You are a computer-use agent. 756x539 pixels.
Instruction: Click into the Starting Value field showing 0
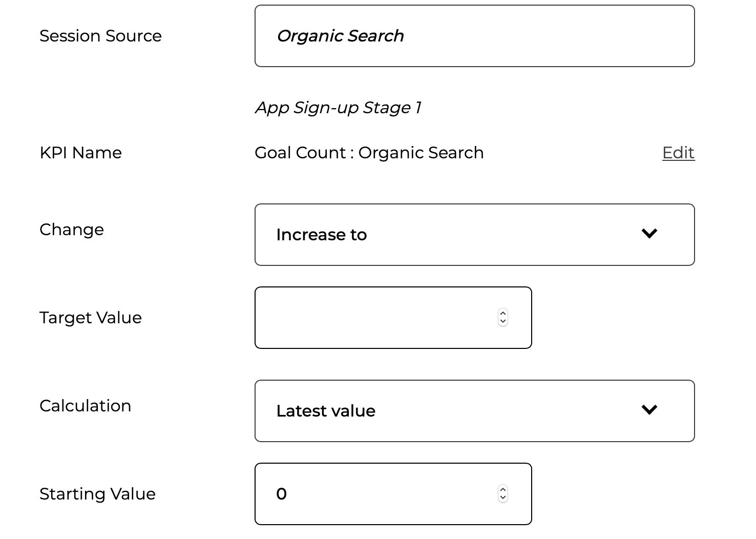pos(393,494)
